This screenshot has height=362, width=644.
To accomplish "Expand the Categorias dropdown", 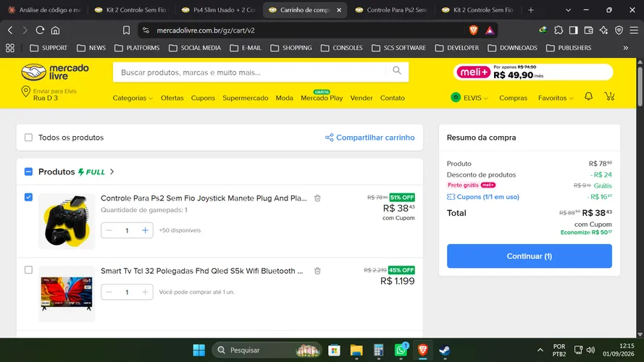I will point(133,98).
